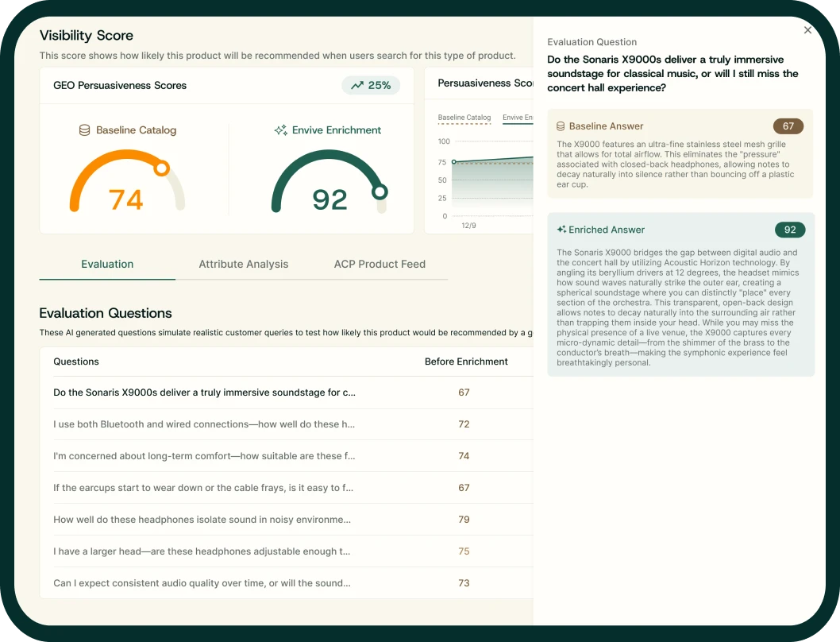Click the Baseline Answer score badge 67
This screenshot has width=840, height=642.
click(x=788, y=126)
